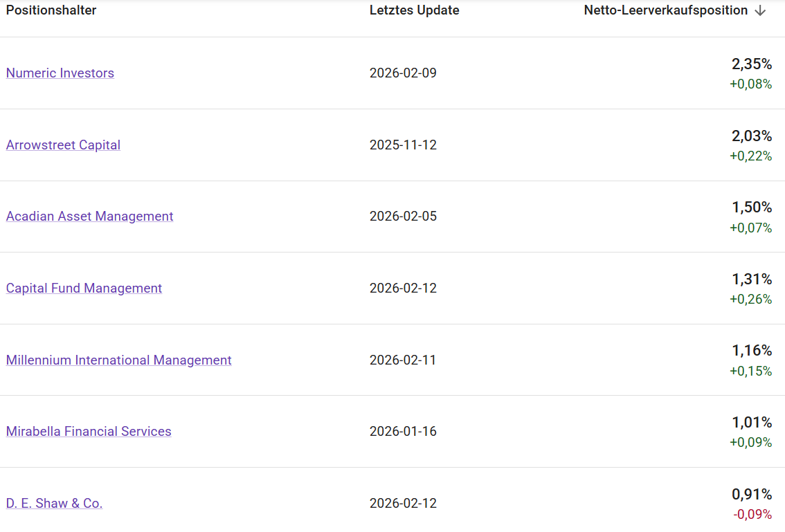
Task: Click the sort arrow beside Netto-Leerverkaufsposition
Action: [760, 11]
